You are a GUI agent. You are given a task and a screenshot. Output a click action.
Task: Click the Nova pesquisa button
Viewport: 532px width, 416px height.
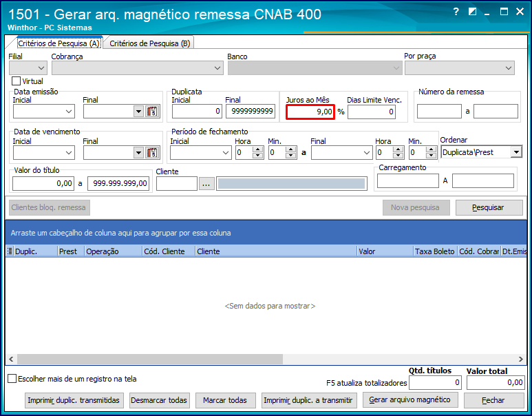coord(416,207)
